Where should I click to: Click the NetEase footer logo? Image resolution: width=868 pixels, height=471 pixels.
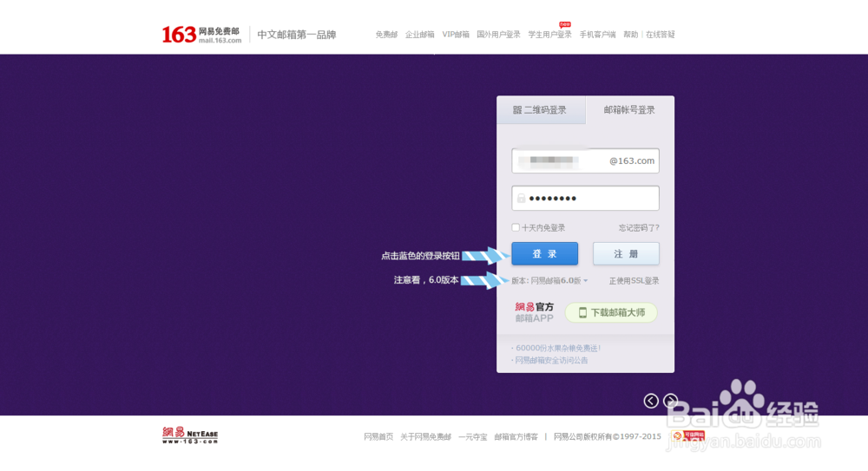tap(190, 435)
